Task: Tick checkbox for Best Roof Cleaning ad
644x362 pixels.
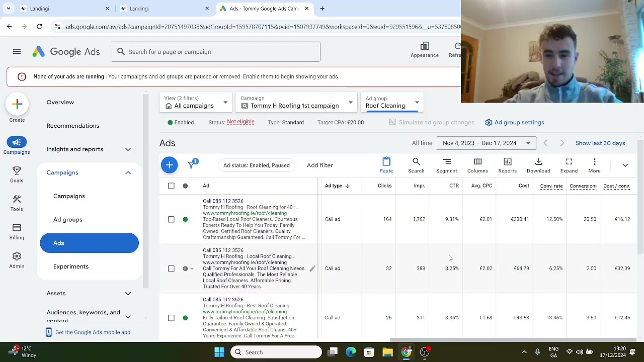Action: coord(171,318)
